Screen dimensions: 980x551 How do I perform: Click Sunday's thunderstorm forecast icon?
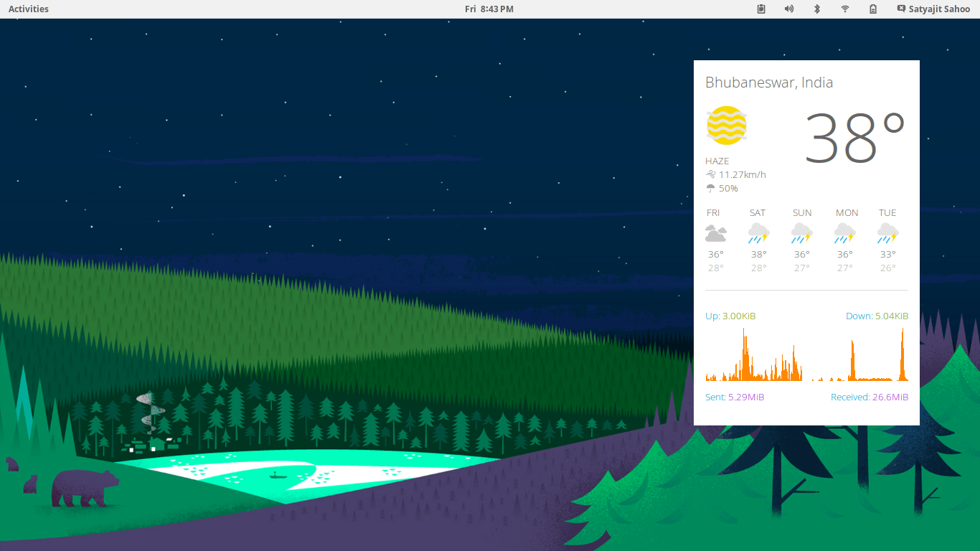point(801,233)
